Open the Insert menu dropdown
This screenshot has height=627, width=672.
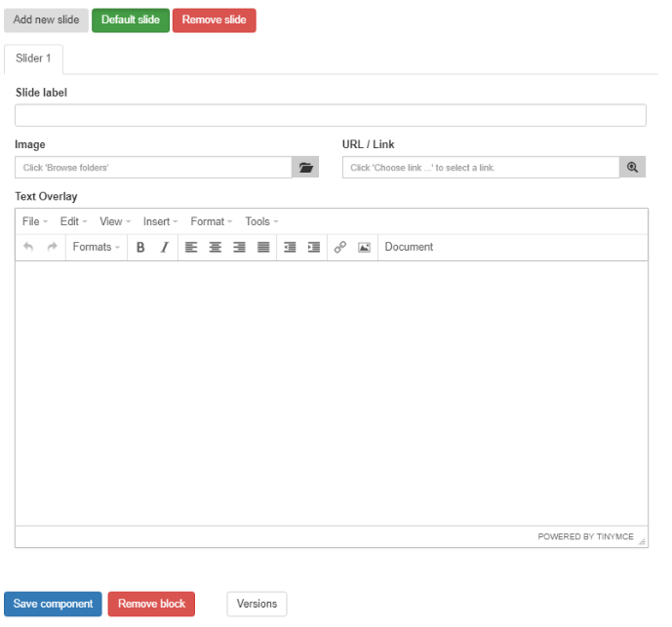(160, 221)
